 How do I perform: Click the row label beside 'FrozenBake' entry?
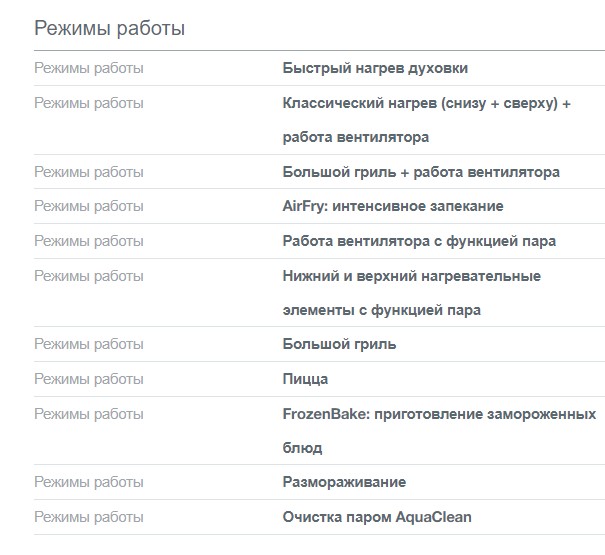pos(89,414)
